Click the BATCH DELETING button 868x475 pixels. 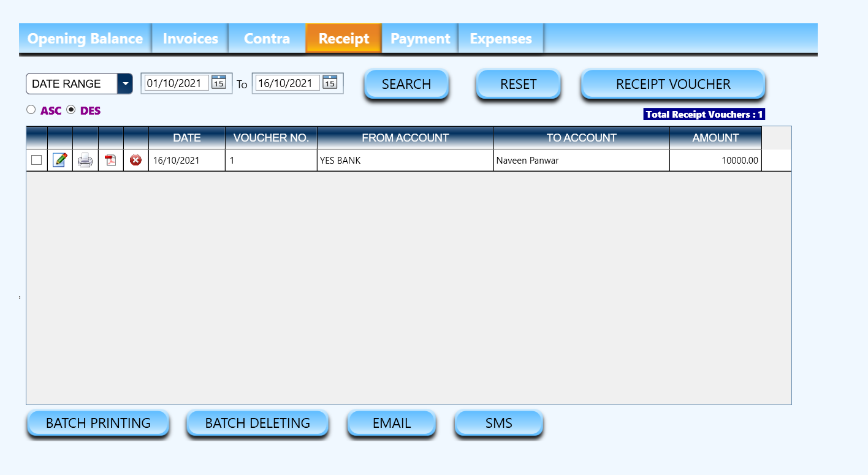(x=257, y=423)
